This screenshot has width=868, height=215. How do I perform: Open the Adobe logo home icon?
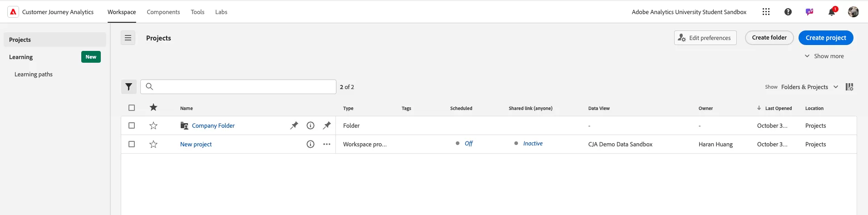point(13,12)
